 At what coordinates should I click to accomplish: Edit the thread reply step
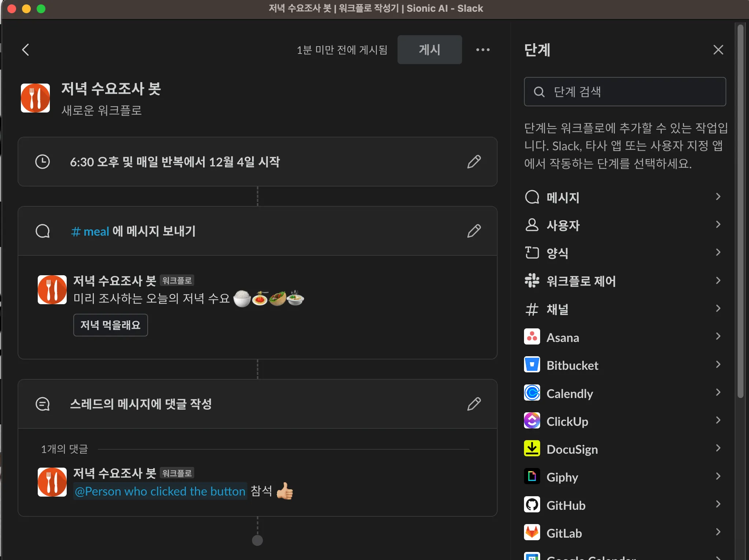(x=474, y=404)
